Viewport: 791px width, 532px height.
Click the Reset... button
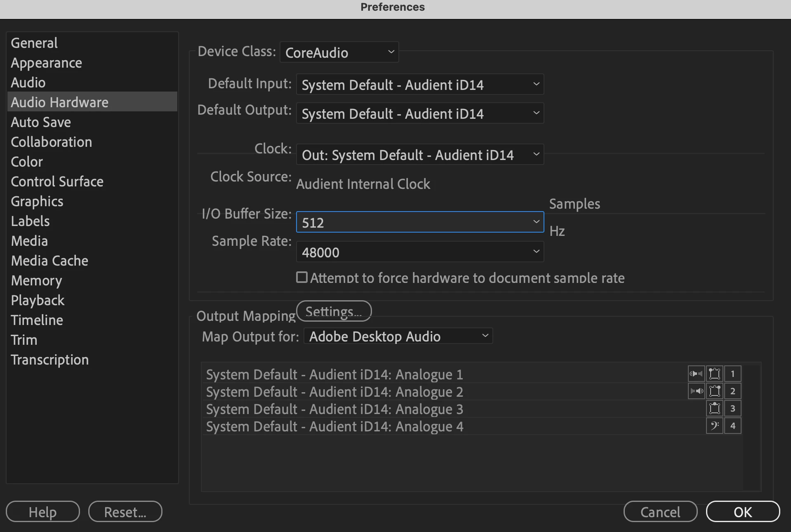point(125,511)
